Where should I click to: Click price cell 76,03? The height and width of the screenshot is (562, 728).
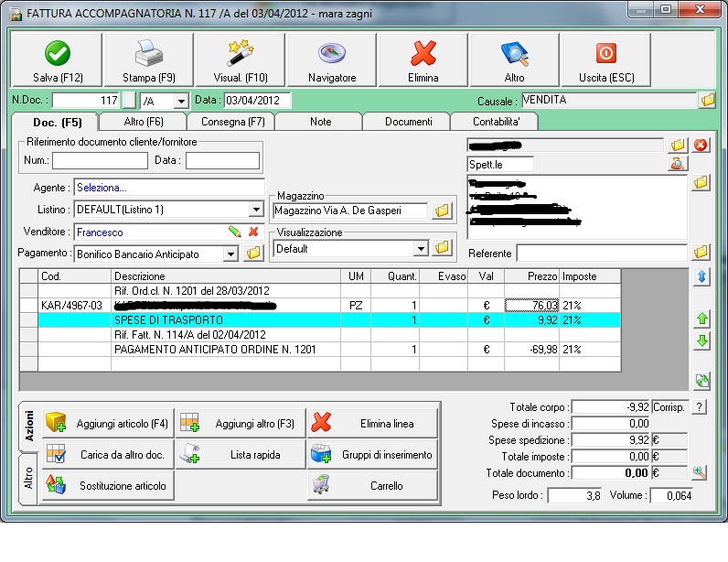click(x=531, y=306)
